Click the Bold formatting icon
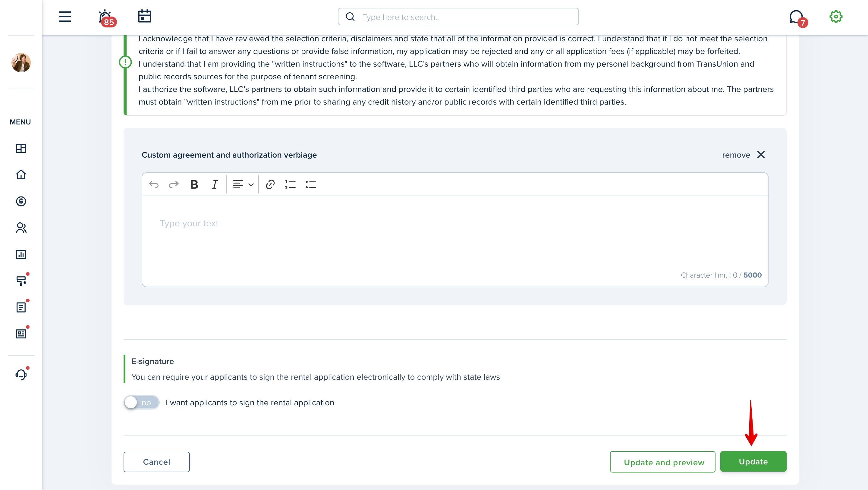 tap(194, 184)
